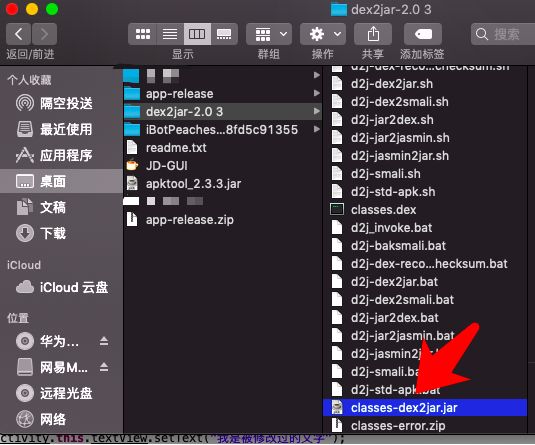
Task: Select classes-dex2jar.jar file
Action: pos(425,408)
